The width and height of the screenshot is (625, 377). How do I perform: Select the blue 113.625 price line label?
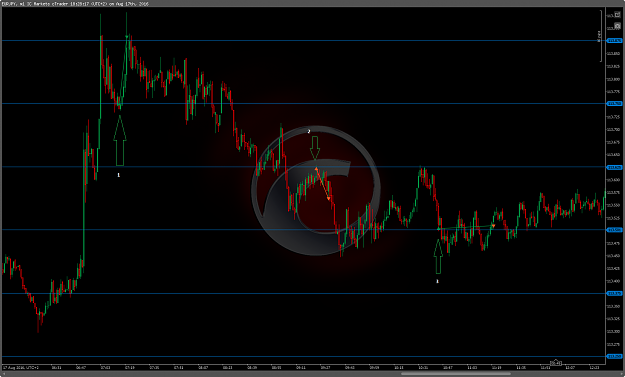(x=614, y=167)
